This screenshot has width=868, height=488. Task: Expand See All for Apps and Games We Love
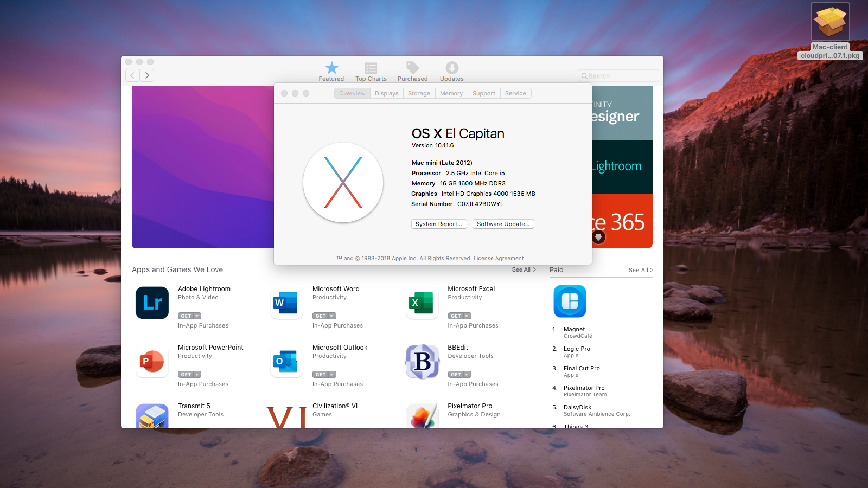click(524, 269)
